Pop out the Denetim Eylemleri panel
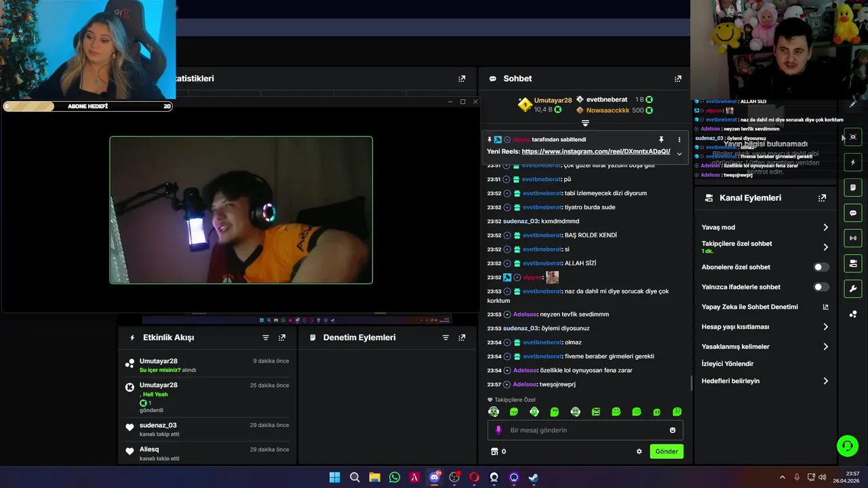 coord(462,338)
